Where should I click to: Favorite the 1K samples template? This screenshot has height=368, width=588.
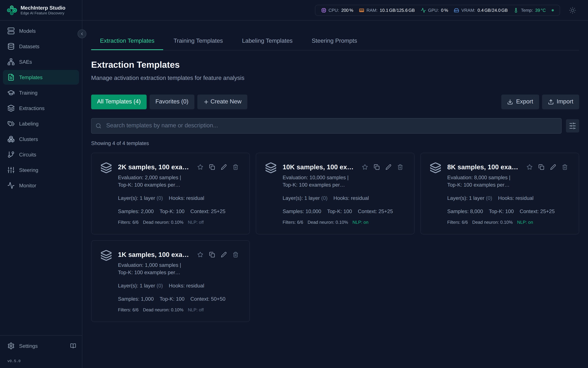pyautogui.click(x=200, y=255)
